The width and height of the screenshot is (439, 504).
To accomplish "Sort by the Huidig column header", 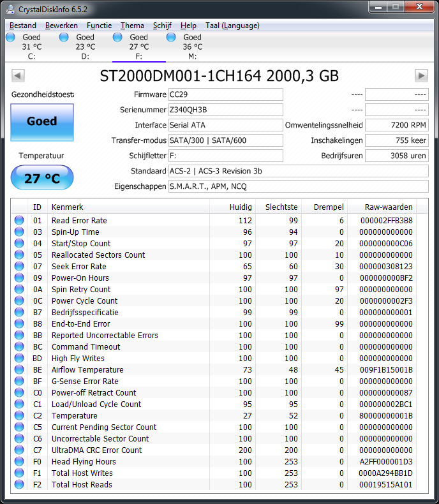I will (x=233, y=207).
